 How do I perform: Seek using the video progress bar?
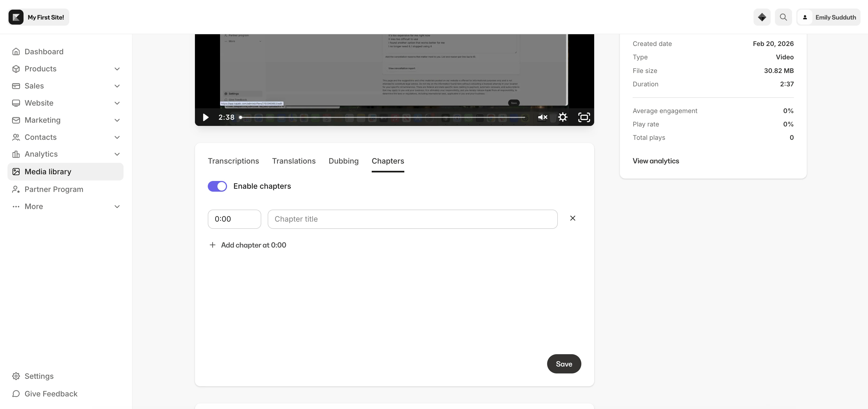pos(381,117)
